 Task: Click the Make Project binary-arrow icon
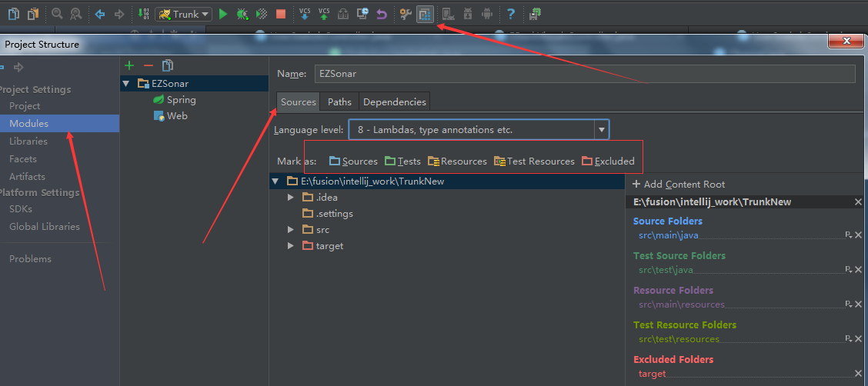coord(143,14)
